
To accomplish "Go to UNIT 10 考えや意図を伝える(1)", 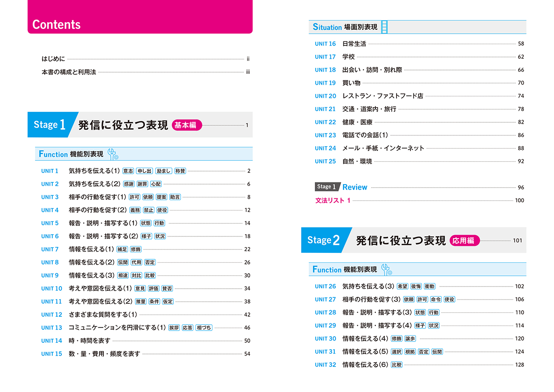I will (146, 288).
